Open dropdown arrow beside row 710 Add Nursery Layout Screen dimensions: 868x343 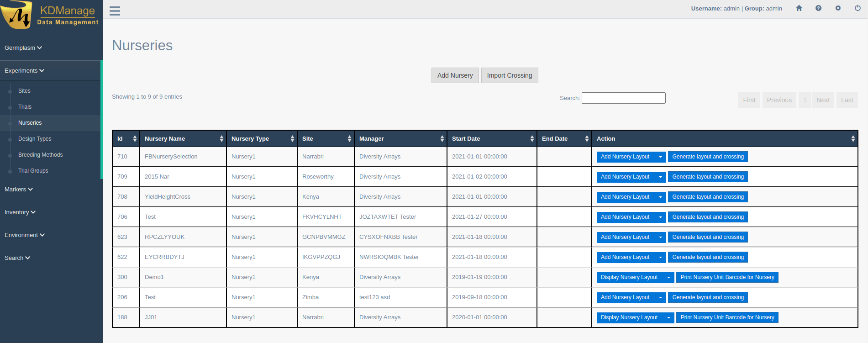click(x=660, y=157)
